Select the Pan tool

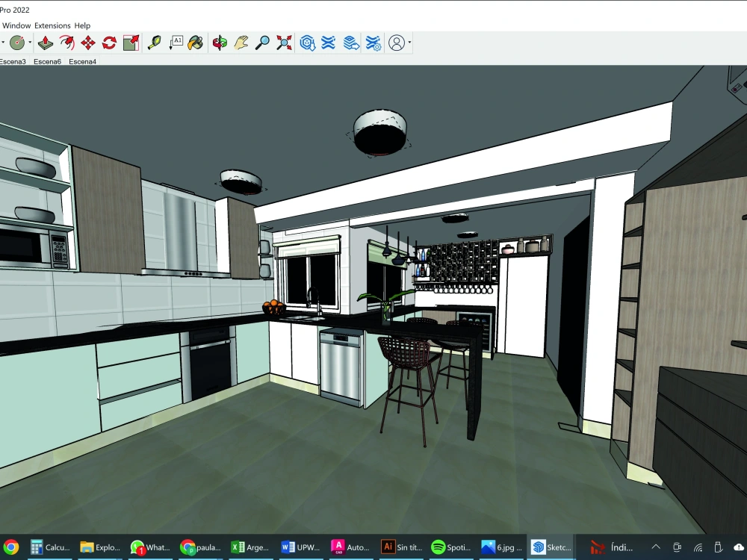[x=241, y=43]
